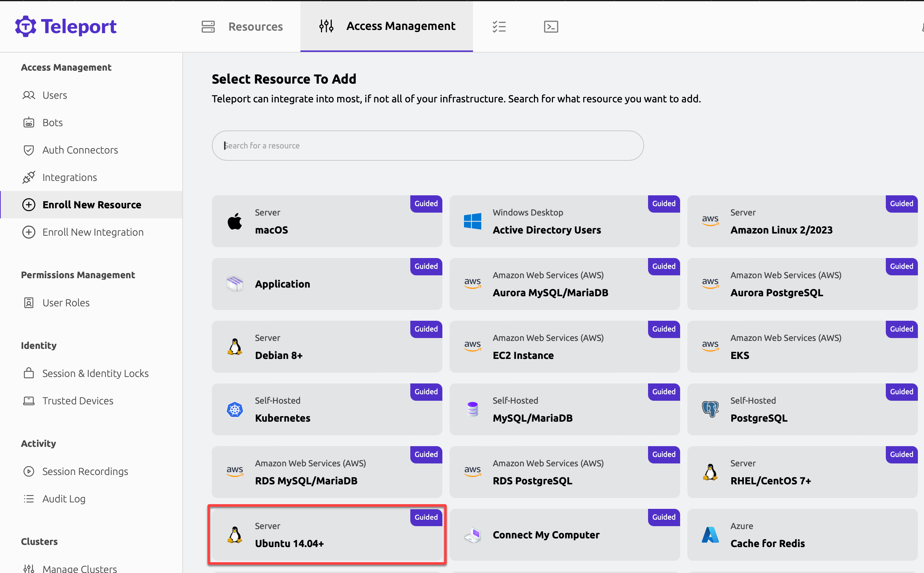This screenshot has width=924, height=573.
Task: Select the Access Management tab
Action: (387, 26)
